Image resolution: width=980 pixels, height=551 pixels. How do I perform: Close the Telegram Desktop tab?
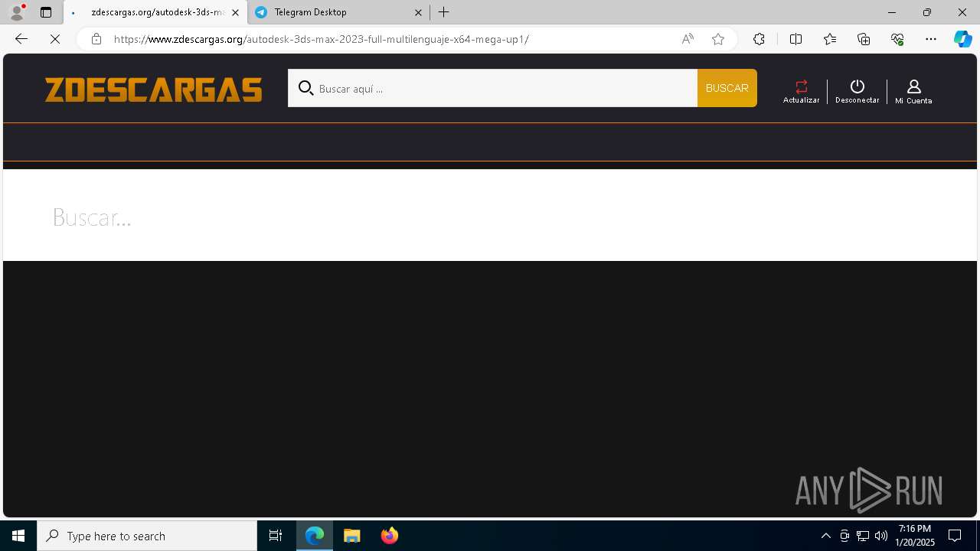click(x=418, y=12)
